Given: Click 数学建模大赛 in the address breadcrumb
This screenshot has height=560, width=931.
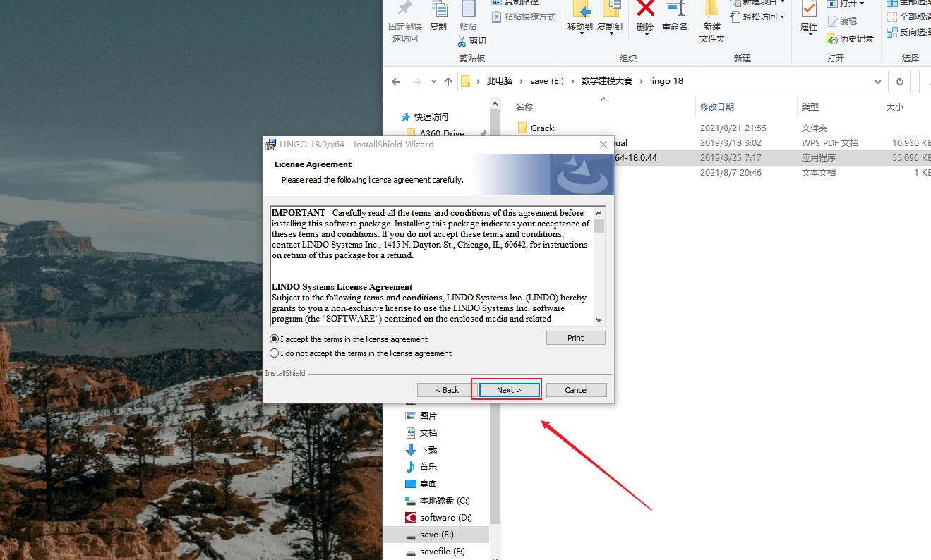Looking at the screenshot, I should tap(608, 81).
